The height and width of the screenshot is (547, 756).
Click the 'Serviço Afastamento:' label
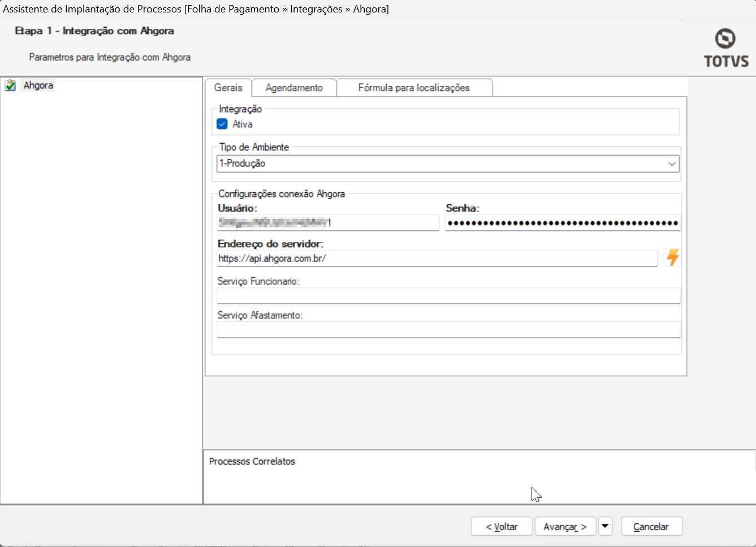pyautogui.click(x=260, y=315)
